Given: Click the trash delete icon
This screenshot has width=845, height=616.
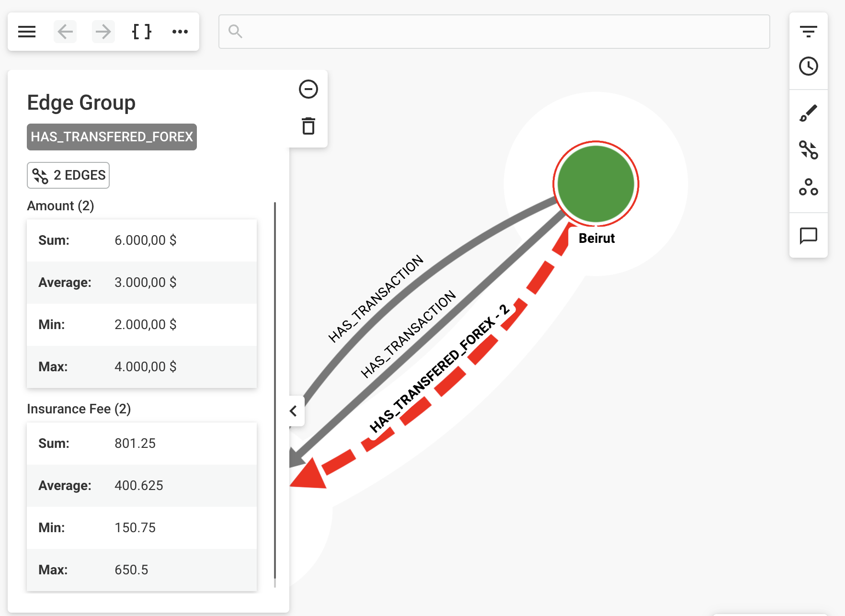Looking at the screenshot, I should (x=308, y=126).
